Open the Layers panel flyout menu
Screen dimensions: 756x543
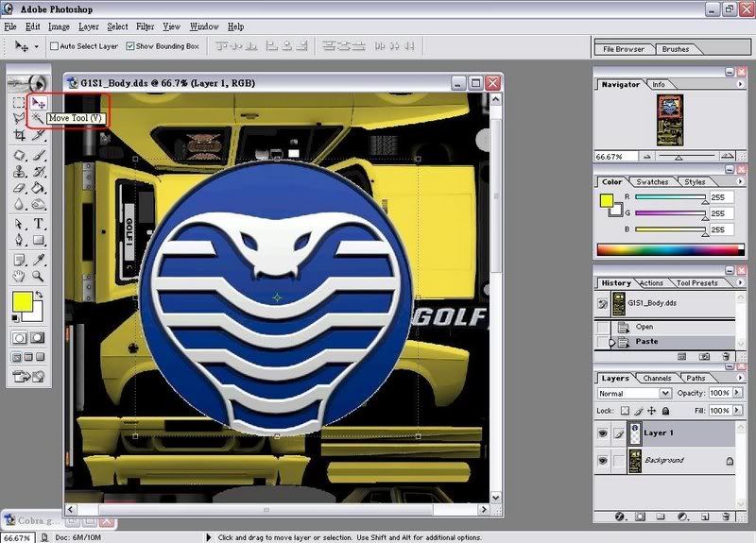[740, 378]
